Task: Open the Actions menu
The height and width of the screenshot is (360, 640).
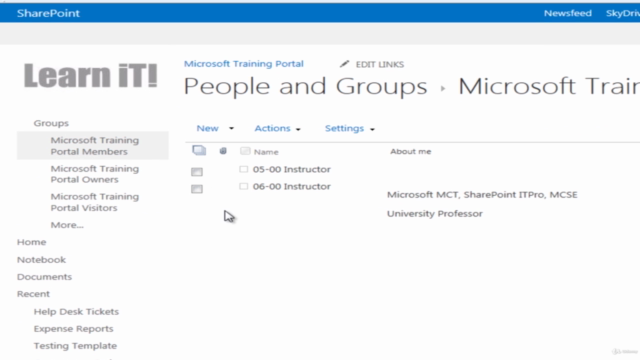Action: click(272, 128)
